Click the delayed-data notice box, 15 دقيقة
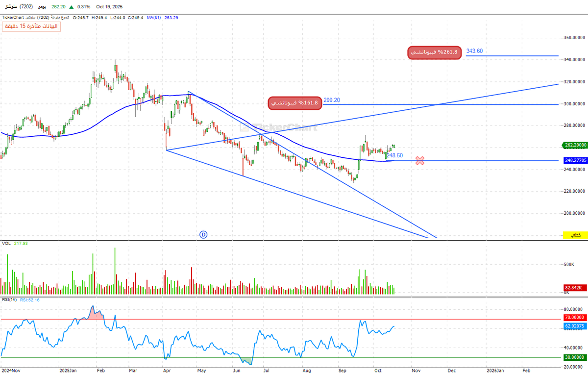This screenshot has height=373, width=588. click(x=31, y=26)
